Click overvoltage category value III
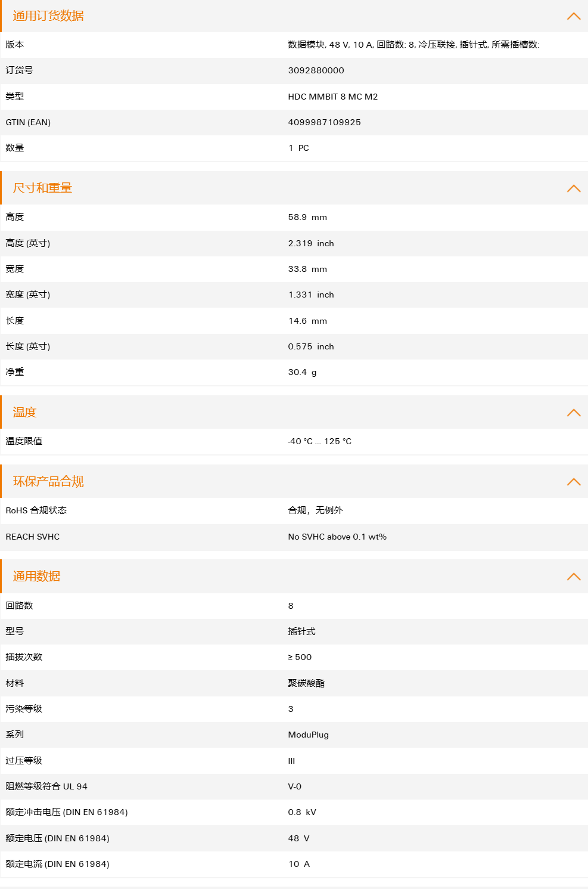Viewport: 588px width, 889px height. (x=291, y=761)
